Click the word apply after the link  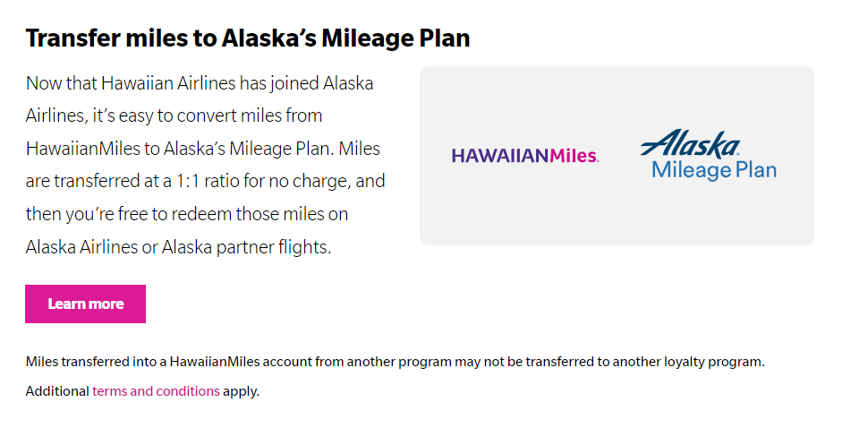click(241, 392)
